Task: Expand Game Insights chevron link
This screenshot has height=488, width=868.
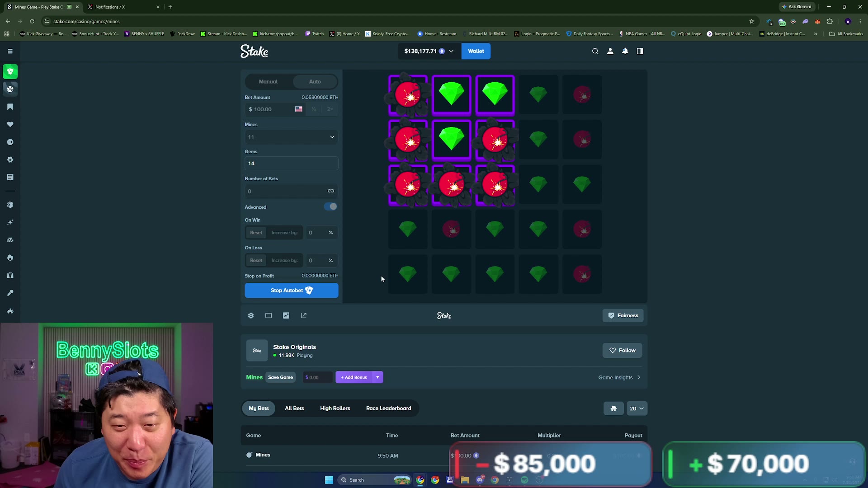Action: pos(619,377)
